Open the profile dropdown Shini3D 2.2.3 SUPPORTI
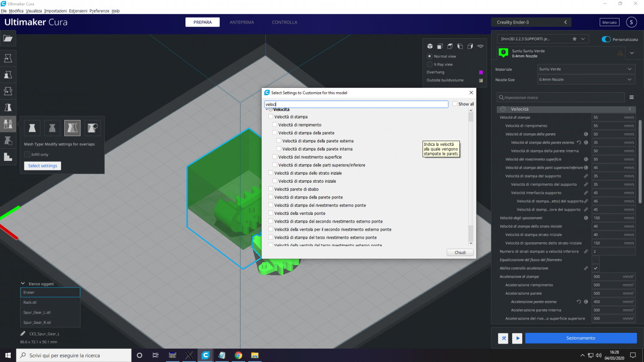Viewport: 644px width, 362px height. pyautogui.click(x=543, y=39)
